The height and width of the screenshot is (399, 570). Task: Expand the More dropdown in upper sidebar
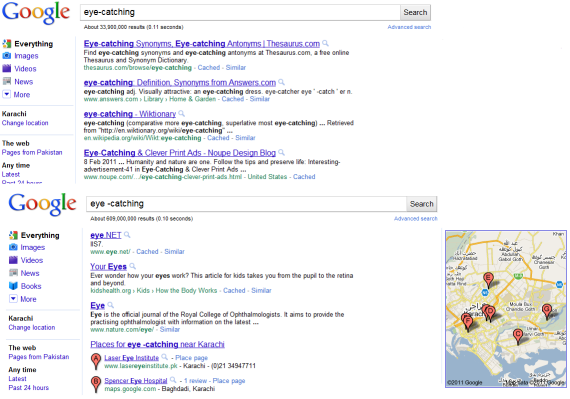click(x=7, y=94)
